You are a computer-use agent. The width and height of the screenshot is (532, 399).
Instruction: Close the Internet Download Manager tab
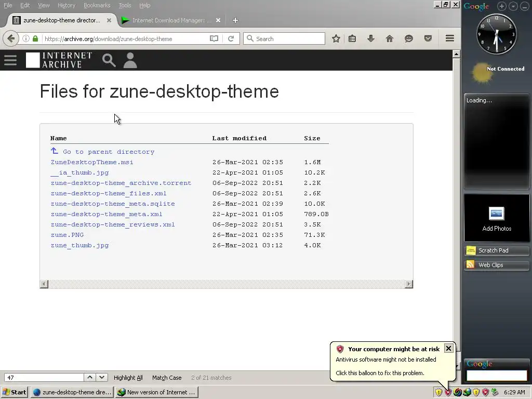[218, 20]
